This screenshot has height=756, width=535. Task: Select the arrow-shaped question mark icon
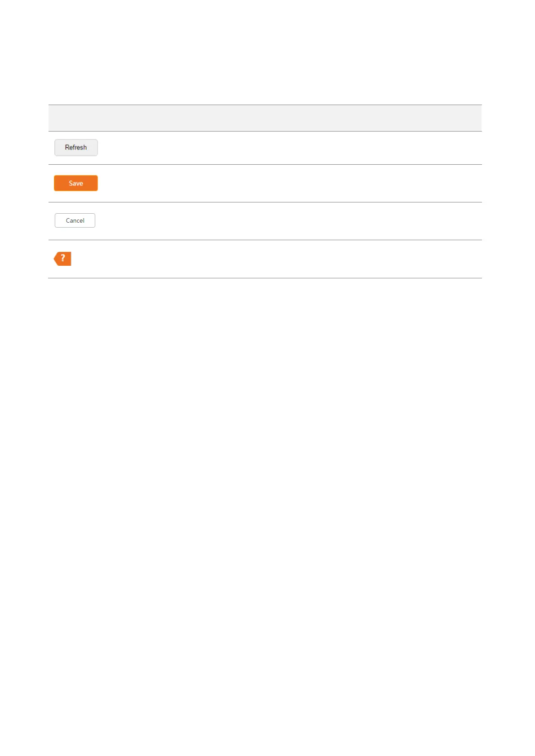tap(62, 259)
